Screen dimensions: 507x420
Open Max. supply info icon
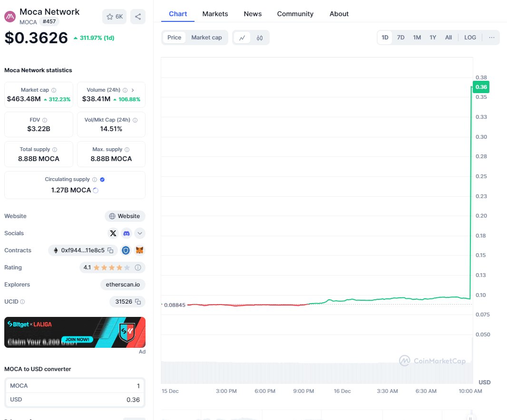(127, 150)
